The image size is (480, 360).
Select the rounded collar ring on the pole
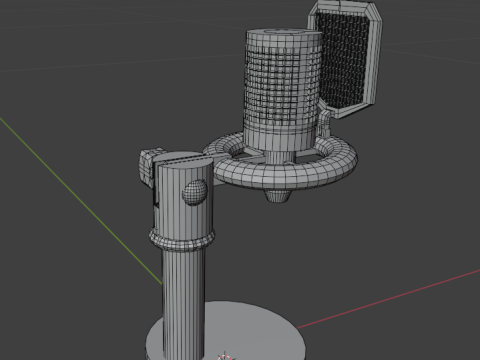(x=182, y=239)
